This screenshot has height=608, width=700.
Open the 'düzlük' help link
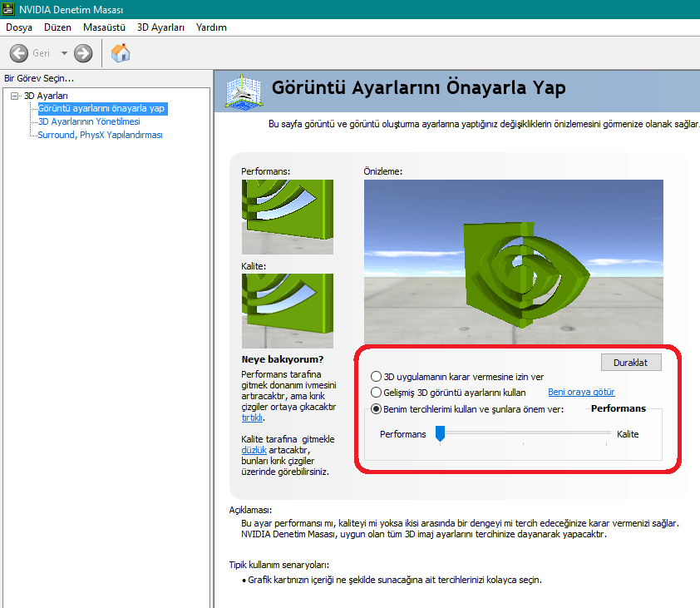coord(254,450)
